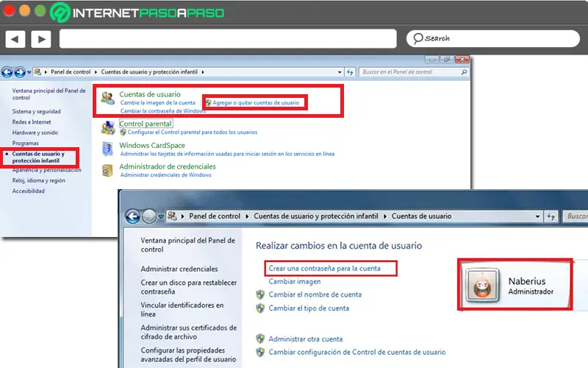
Task: Click Cuentas de usuario y protección infantil breadcrumb, front window
Action: [316, 216]
